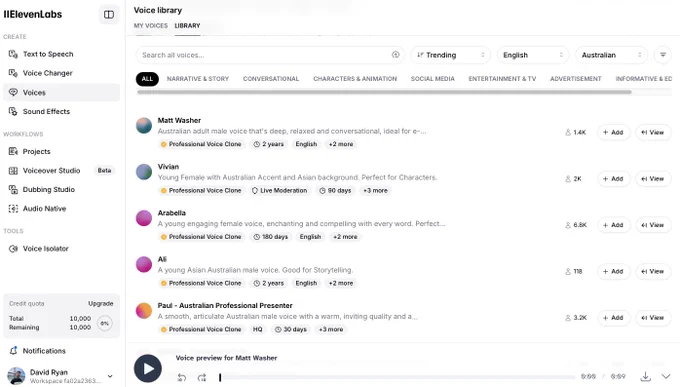Click the preview progress bar

click(x=397, y=377)
